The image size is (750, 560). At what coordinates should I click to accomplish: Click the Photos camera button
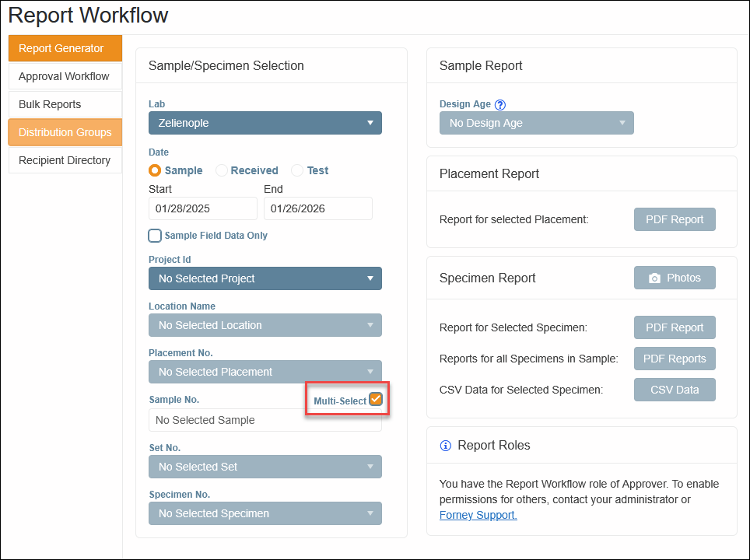675,278
